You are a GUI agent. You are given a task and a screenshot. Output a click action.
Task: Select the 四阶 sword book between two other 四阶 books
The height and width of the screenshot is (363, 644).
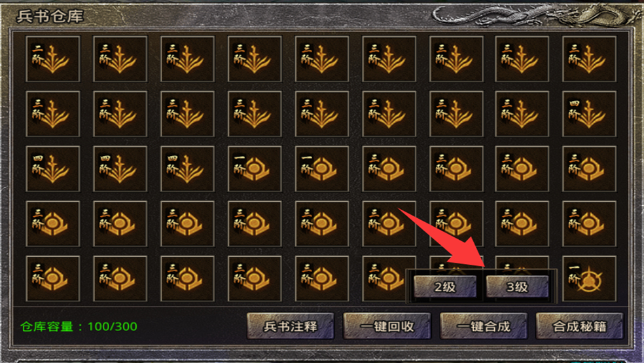120,168
